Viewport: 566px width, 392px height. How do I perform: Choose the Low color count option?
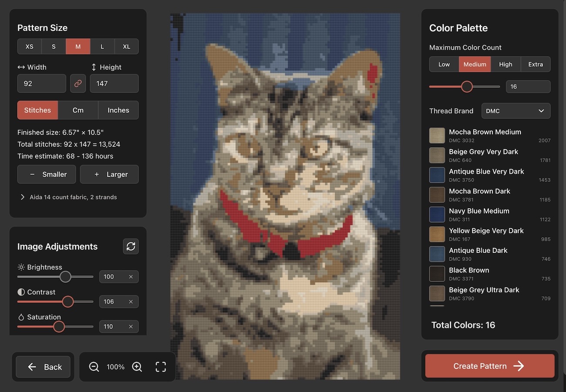[x=444, y=64]
